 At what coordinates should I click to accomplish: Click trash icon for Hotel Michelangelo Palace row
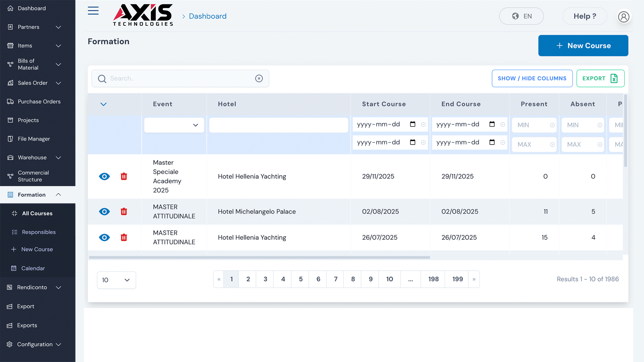(124, 212)
